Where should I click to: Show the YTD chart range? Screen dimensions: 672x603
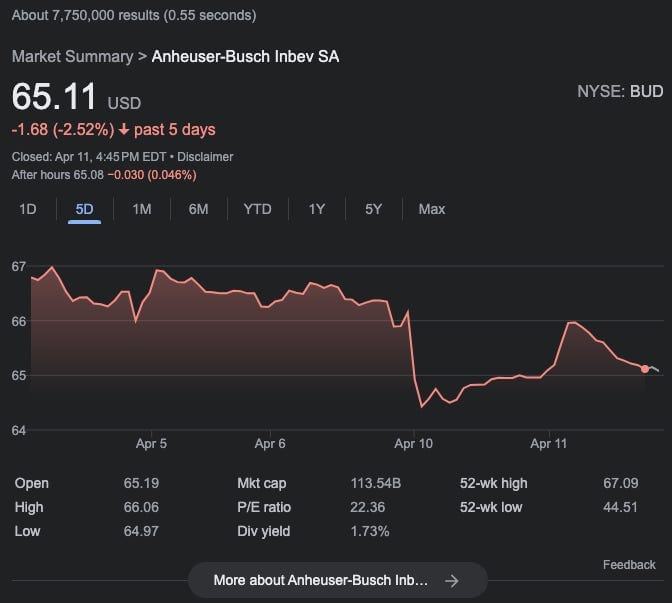(258, 209)
